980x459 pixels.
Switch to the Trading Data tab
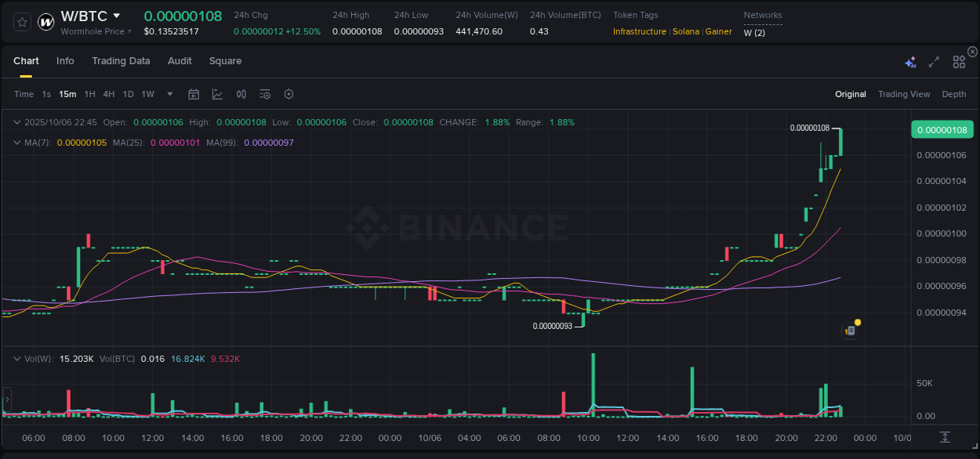tap(121, 61)
